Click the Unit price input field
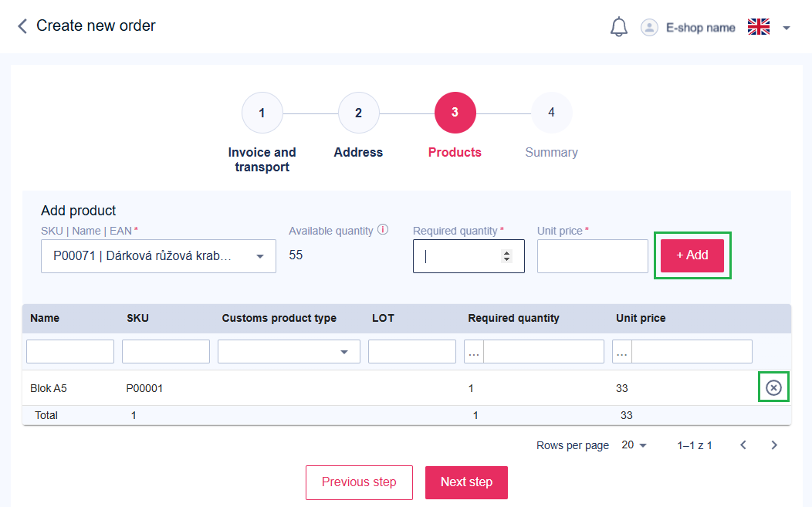The image size is (812, 507). tap(592, 256)
